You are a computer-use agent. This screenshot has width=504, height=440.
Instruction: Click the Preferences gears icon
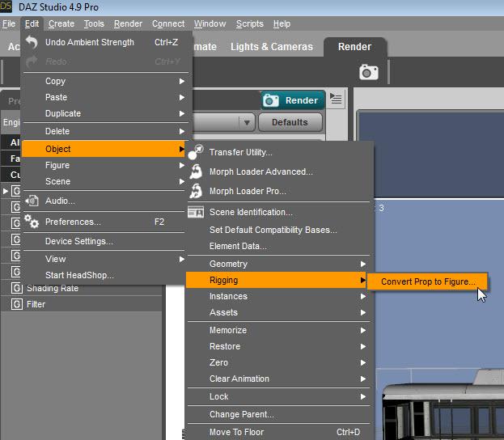(32, 222)
